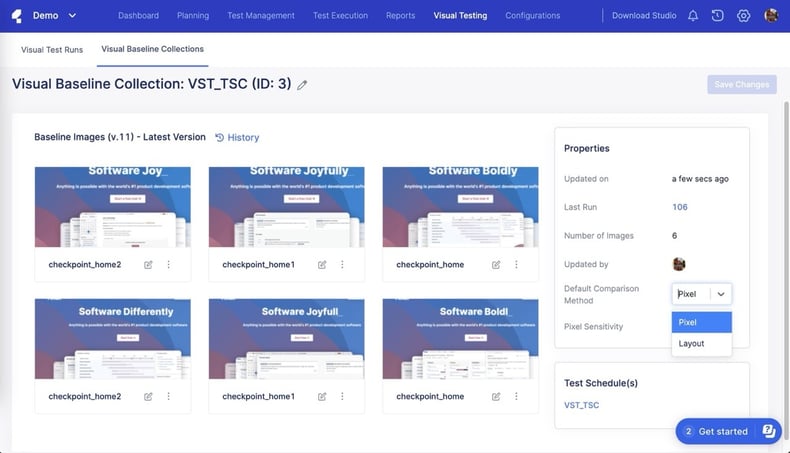The image size is (790, 453).
Task: Select Pixel option in dropdown list
Action: pos(701,322)
